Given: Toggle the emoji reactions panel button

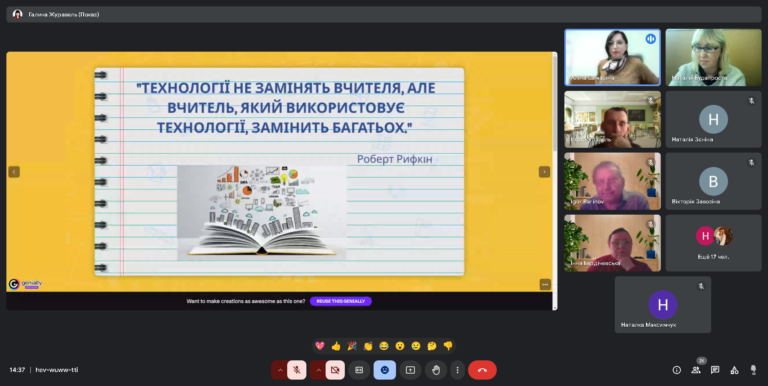Looking at the screenshot, I should 384,370.
